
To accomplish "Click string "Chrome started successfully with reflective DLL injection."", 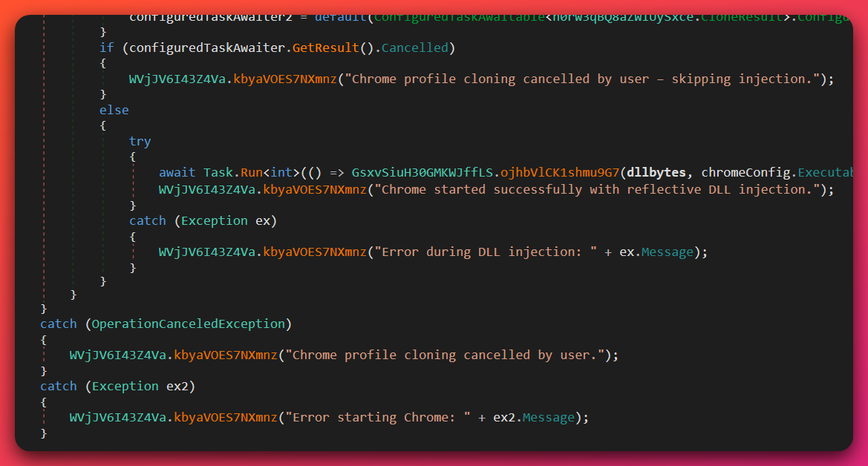I will click(597, 190).
